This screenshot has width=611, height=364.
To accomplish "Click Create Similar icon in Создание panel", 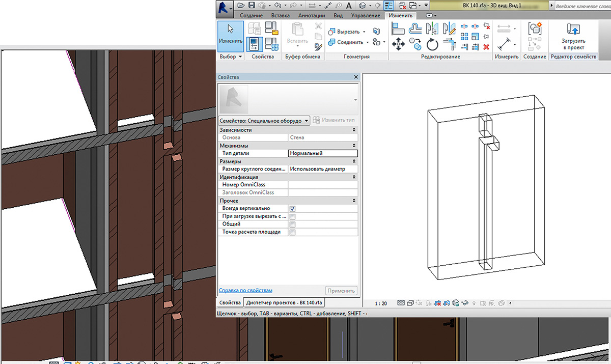I will click(534, 29).
